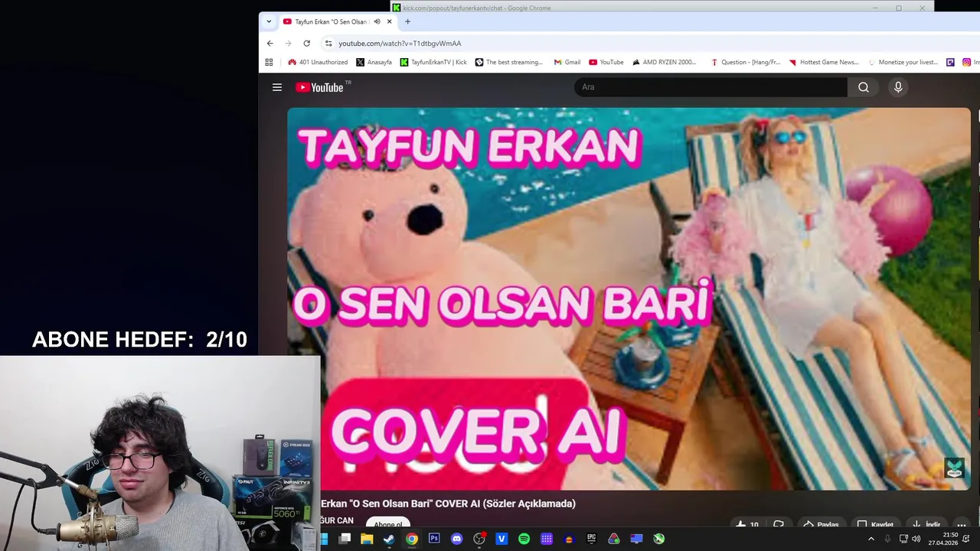Open a new Chrome tab

[x=407, y=21]
